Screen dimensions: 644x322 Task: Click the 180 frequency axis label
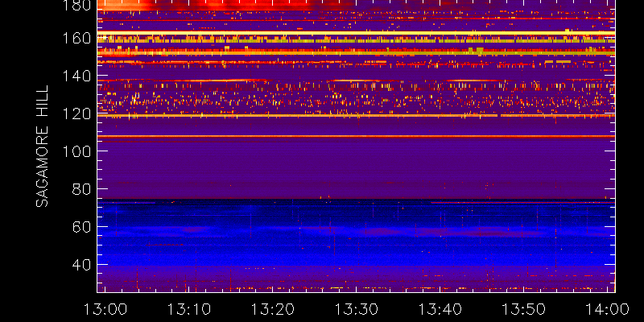76,5
